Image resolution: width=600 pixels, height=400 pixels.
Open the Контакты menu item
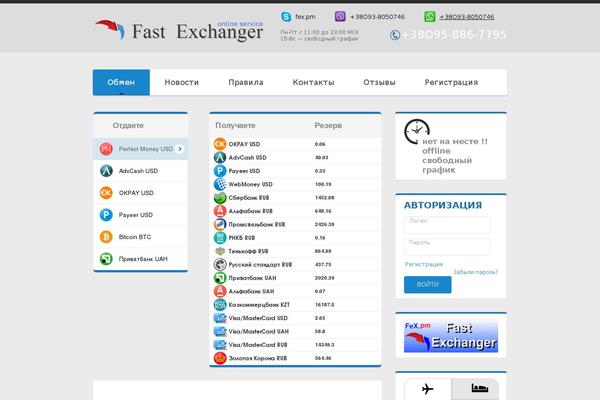tap(313, 82)
